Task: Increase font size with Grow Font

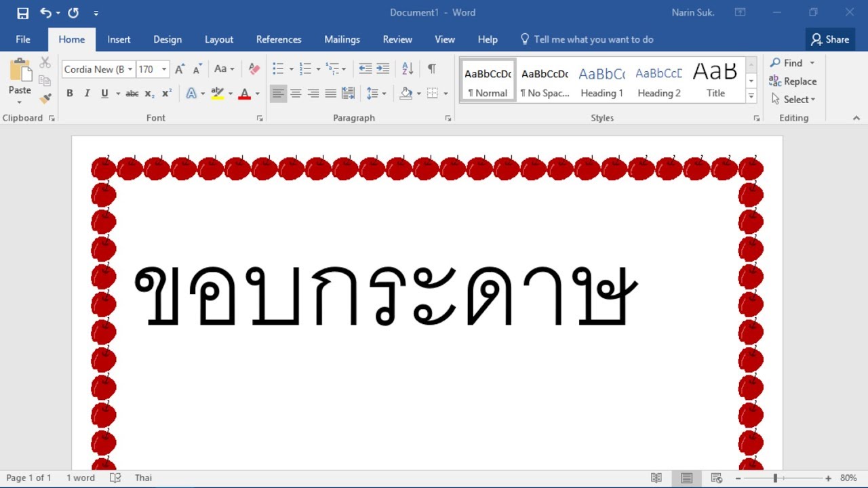Action: (180, 69)
